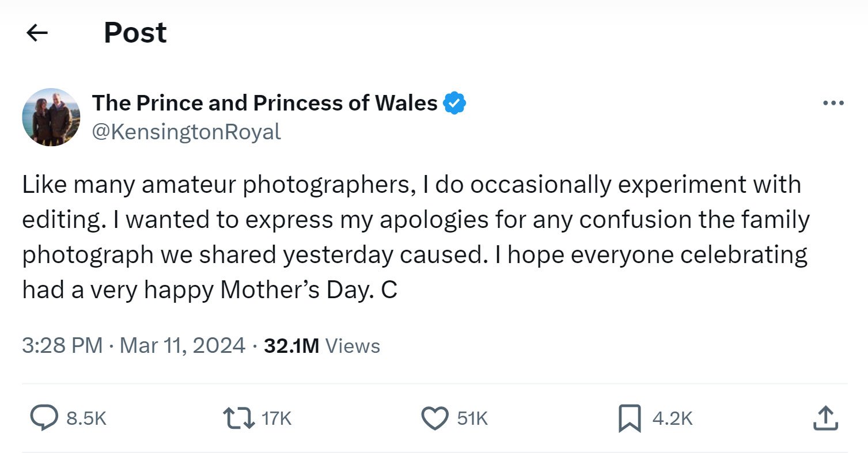The height and width of the screenshot is (453, 868).
Task: Click the 17K reposts count
Action: click(277, 418)
